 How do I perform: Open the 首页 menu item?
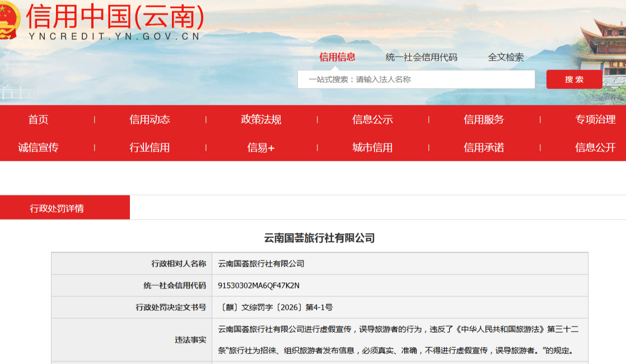pyautogui.click(x=38, y=119)
